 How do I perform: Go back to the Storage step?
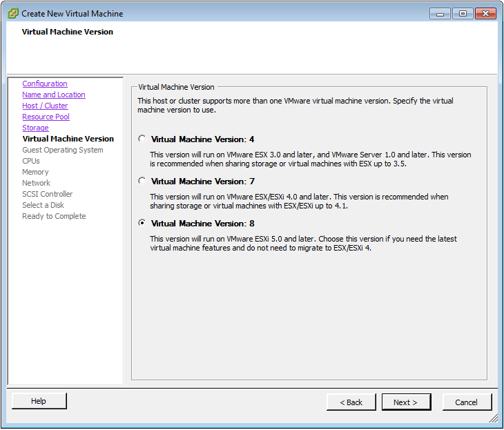(35, 128)
